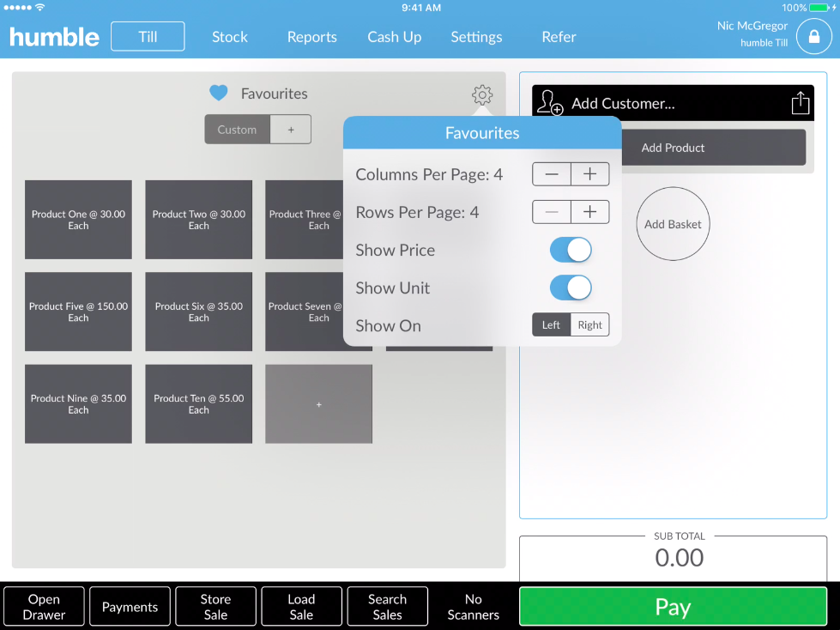Decrease Rows Per Page with minus
The height and width of the screenshot is (630, 840).
click(x=551, y=212)
